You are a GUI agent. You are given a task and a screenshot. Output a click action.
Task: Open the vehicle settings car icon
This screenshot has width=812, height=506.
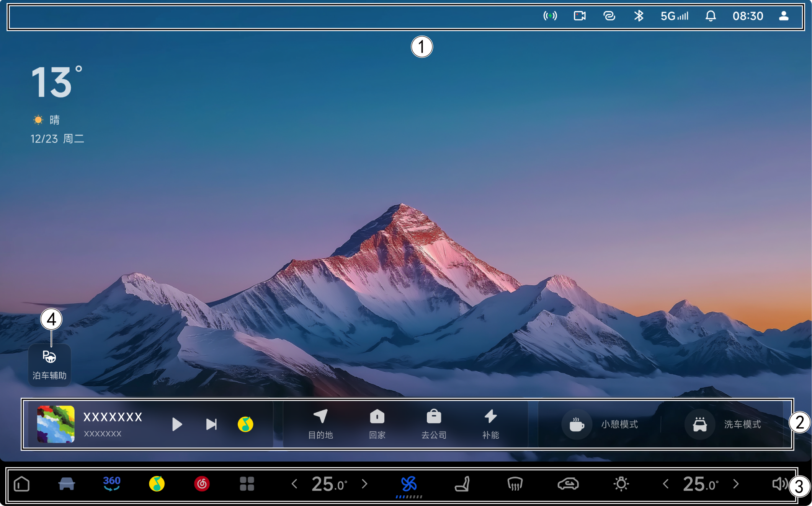[x=67, y=484]
